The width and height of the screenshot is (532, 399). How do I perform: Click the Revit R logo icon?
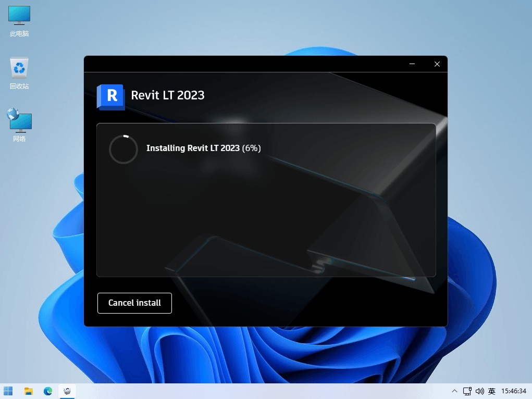tap(111, 97)
